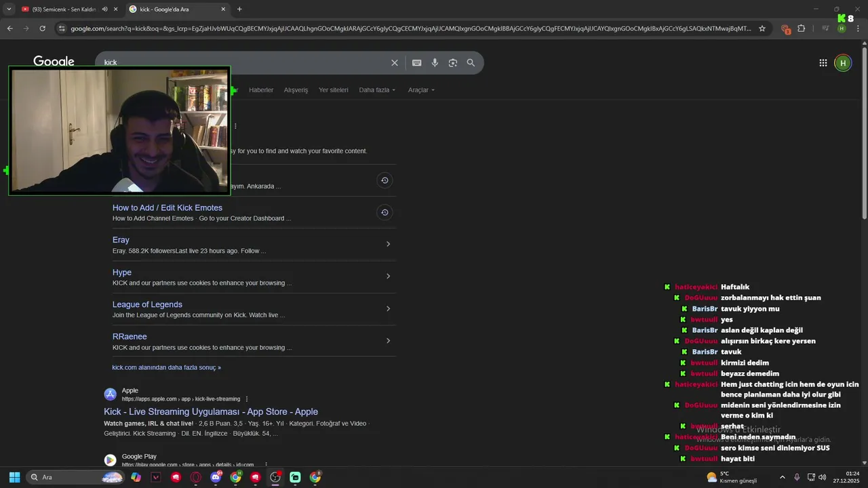Viewport: 868px width, 488px height.
Task: Click the browser address bar URL
Action: tap(410, 28)
